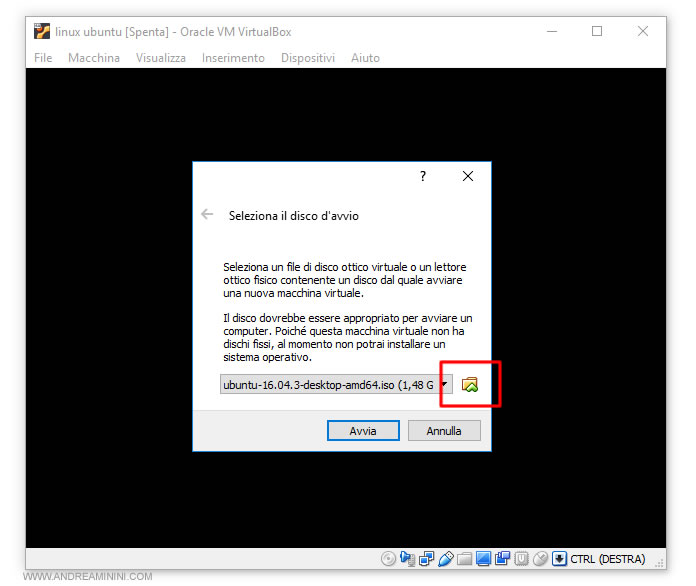Open the Dispositivi menu

tap(308, 58)
